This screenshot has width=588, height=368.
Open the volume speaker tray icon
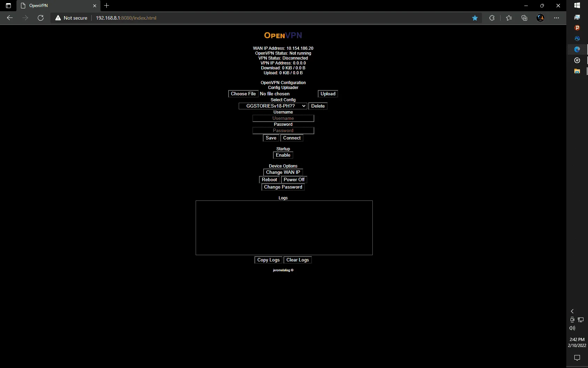click(x=572, y=328)
